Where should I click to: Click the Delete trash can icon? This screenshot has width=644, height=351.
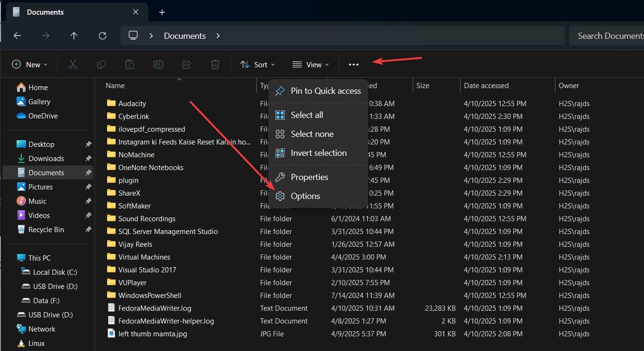[x=215, y=64]
